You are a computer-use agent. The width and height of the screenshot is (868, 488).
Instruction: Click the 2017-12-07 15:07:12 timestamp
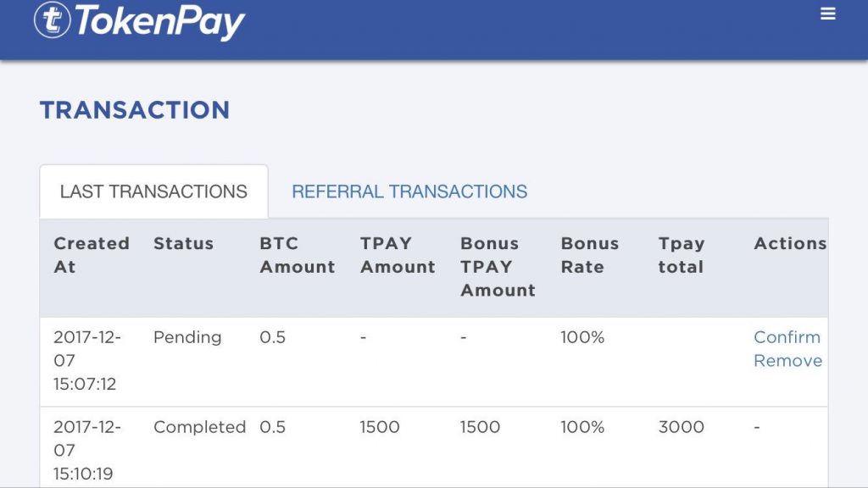86,361
